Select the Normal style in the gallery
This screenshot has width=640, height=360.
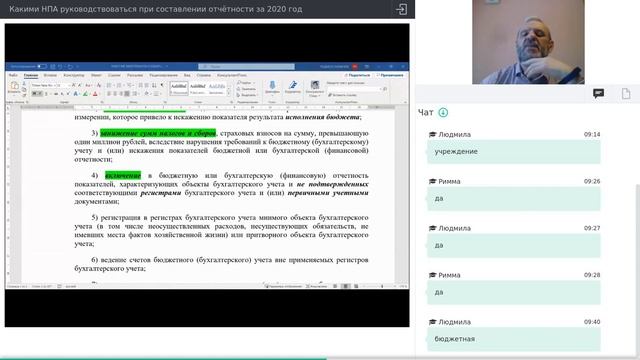coord(179,89)
